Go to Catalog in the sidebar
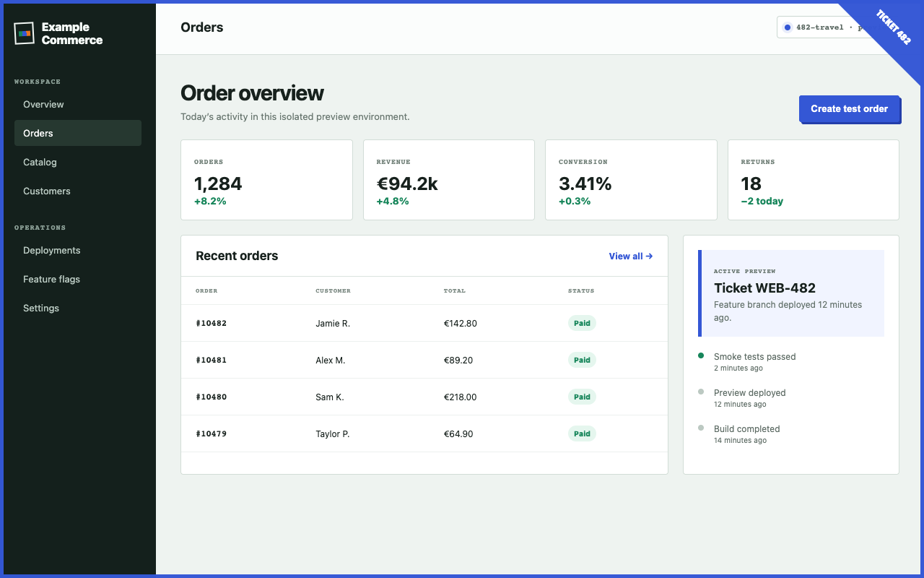 pyautogui.click(x=78, y=162)
